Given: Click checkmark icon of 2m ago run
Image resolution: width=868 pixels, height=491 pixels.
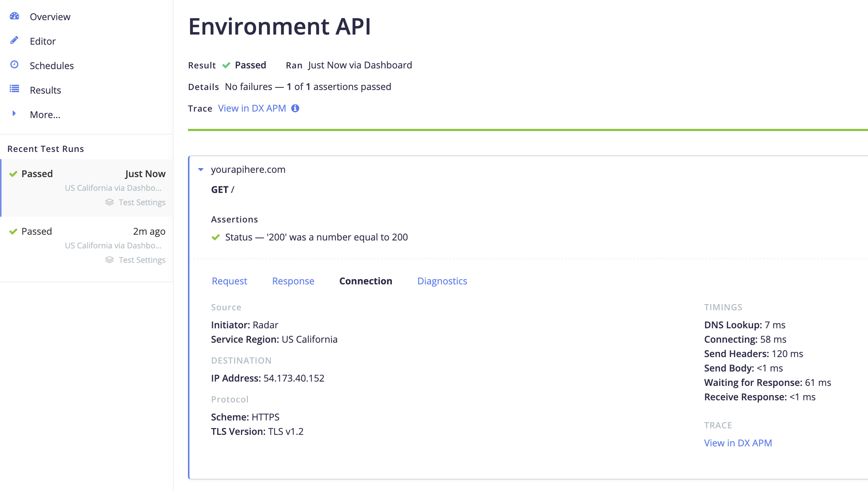Looking at the screenshot, I should [13, 231].
